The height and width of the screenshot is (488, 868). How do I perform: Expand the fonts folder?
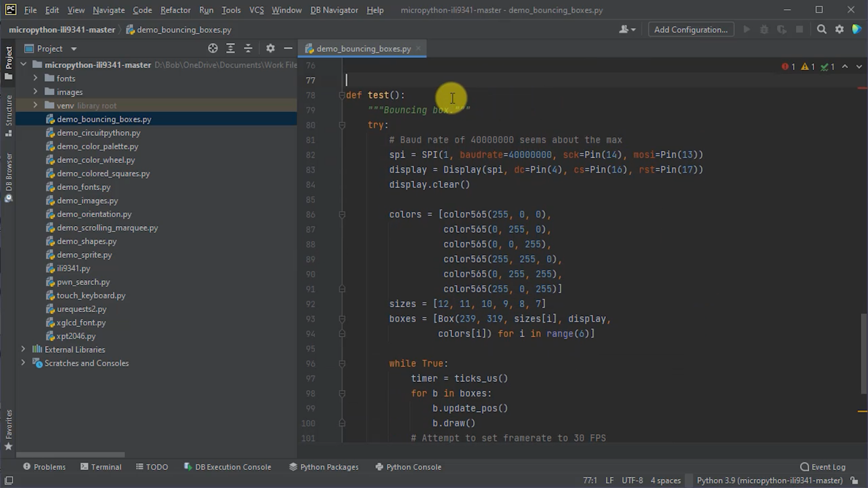point(36,79)
